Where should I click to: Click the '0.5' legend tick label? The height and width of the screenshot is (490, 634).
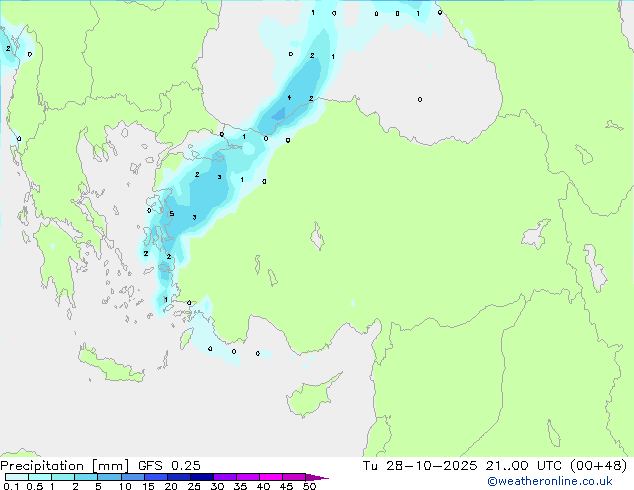[x=35, y=486]
